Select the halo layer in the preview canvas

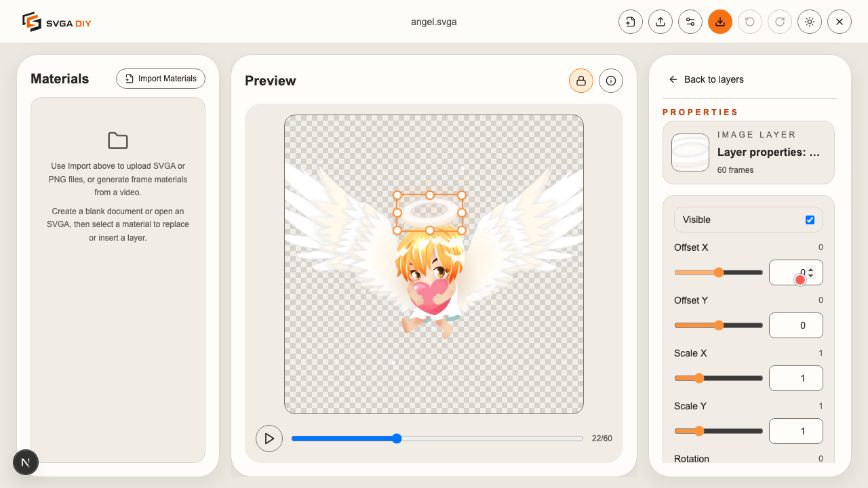(x=429, y=213)
